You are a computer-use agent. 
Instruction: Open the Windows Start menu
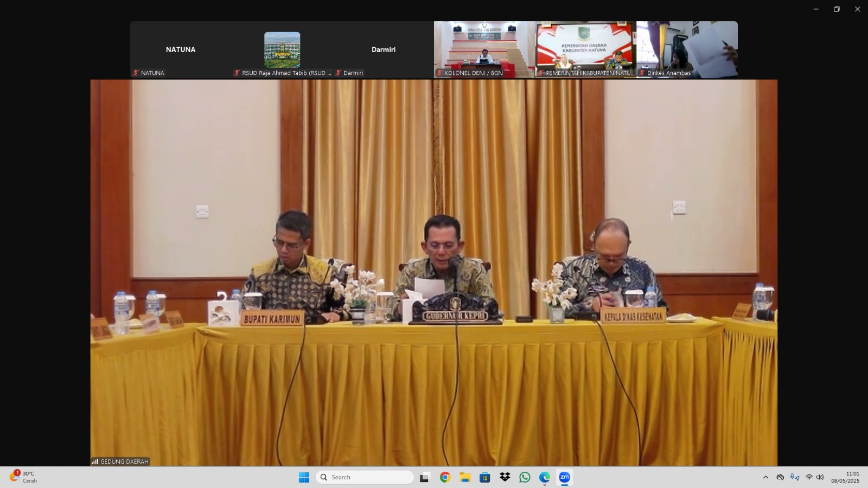coord(304,477)
